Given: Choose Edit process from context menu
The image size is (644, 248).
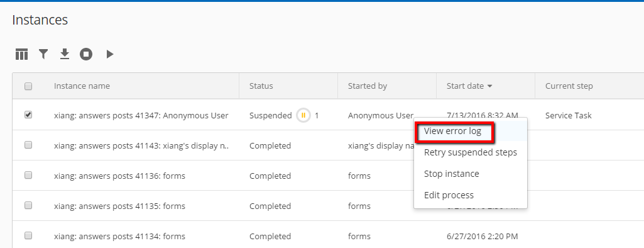Looking at the screenshot, I should 449,195.
